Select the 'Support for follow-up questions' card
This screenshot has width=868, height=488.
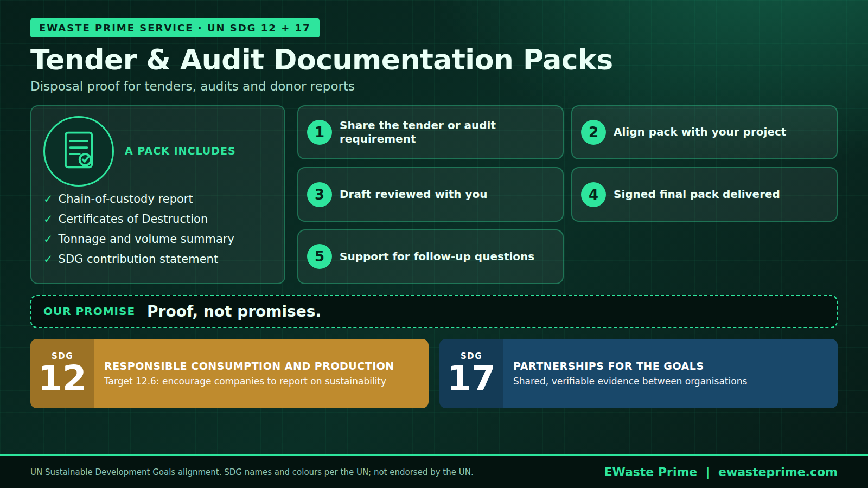tap(430, 256)
